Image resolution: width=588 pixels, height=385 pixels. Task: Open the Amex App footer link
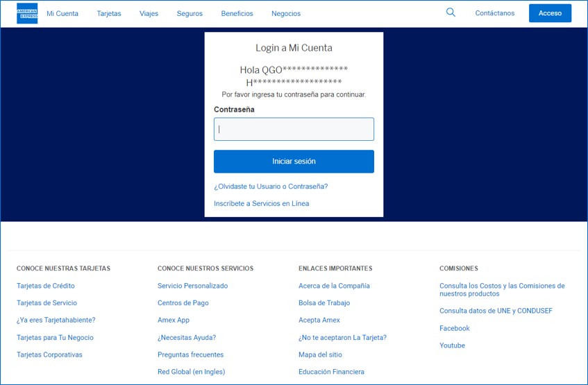pos(174,320)
